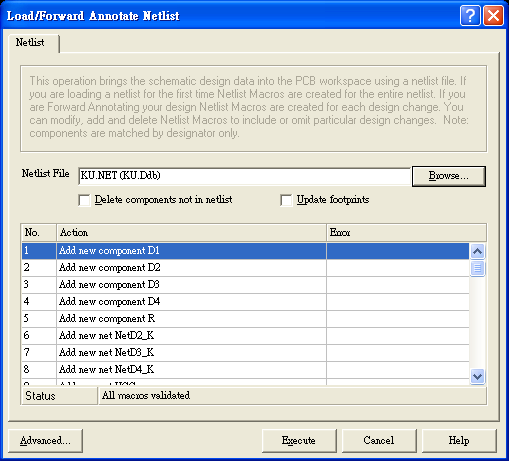
Task: Open the Advanced options dialog
Action: [x=45, y=441]
